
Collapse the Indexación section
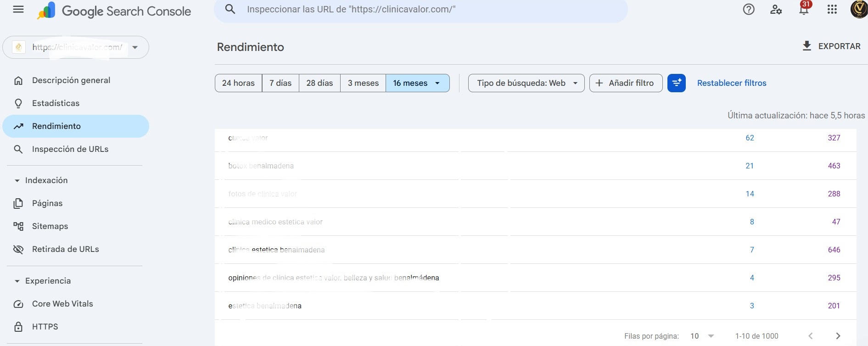point(41,180)
